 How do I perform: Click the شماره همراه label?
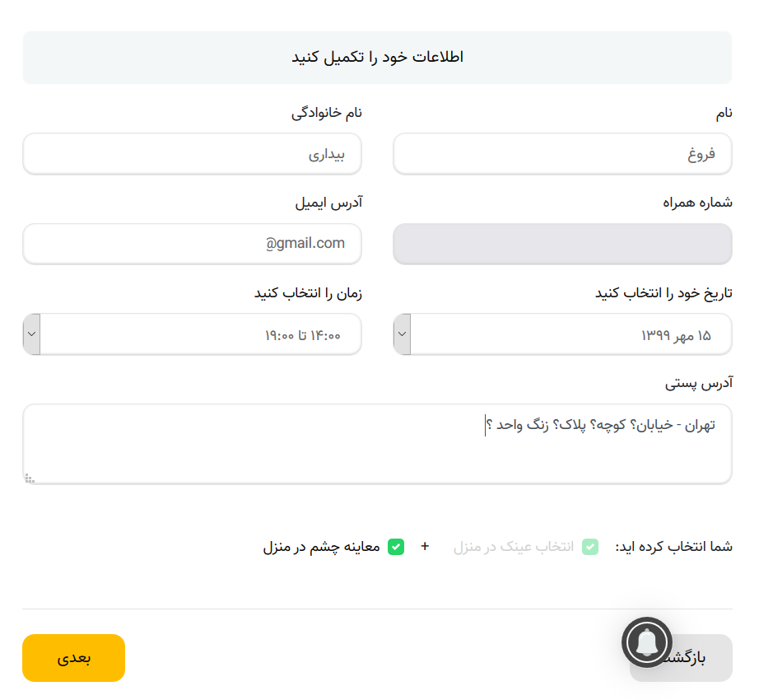click(698, 203)
